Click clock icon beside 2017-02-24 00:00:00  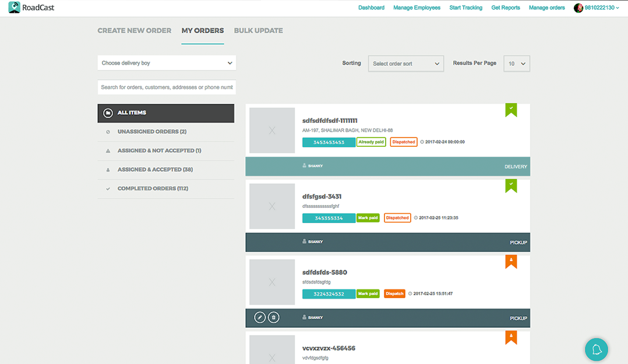point(422,142)
